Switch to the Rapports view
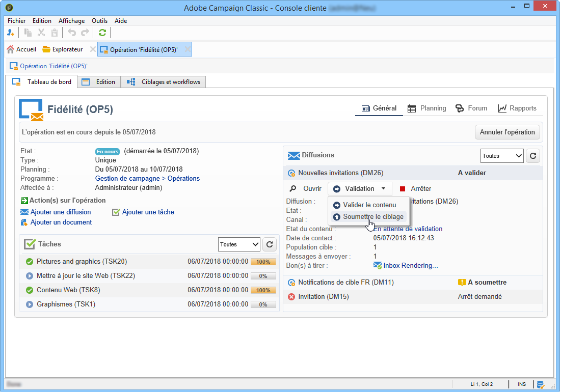Viewport: 561px width, 392px height. point(517,108)
